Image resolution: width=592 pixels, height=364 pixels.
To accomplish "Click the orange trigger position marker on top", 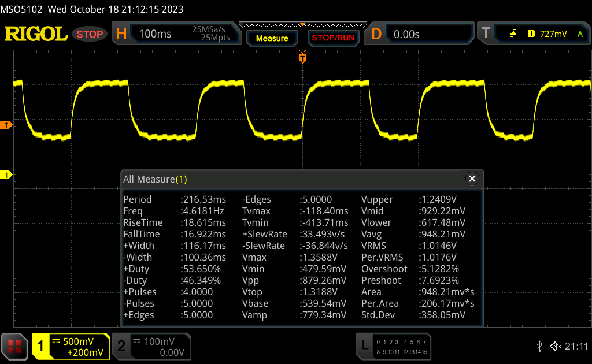I will pos(302,57).
